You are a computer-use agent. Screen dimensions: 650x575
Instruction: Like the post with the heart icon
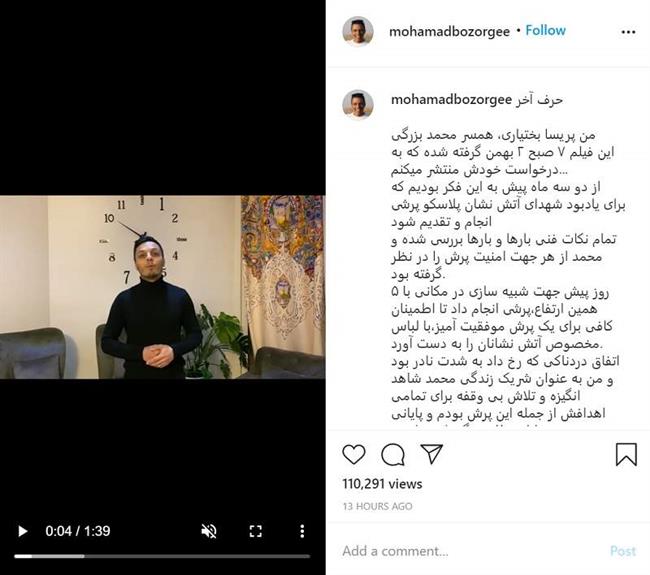pos(354,454)
